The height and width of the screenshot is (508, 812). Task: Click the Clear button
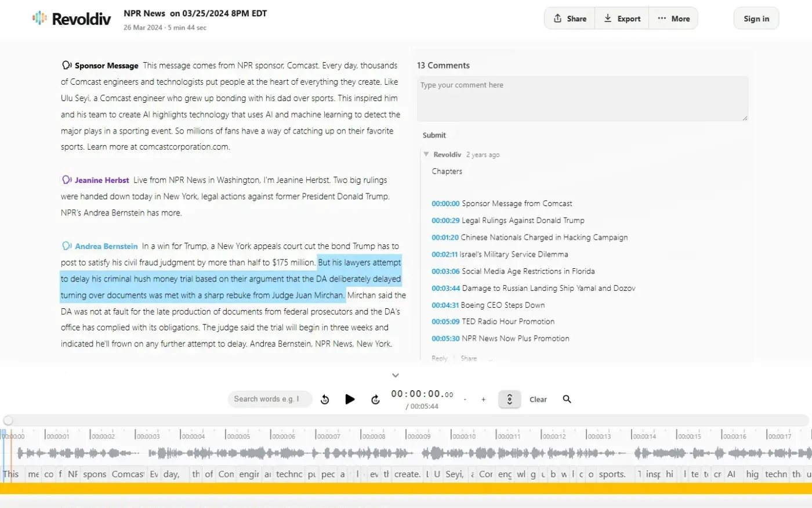[538, 399]
